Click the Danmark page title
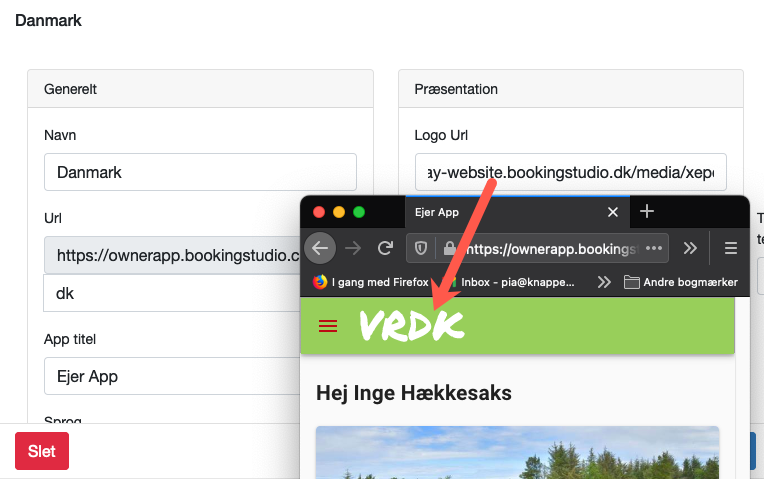This screenshot has width=764, height=480. (x=48, y=20)
